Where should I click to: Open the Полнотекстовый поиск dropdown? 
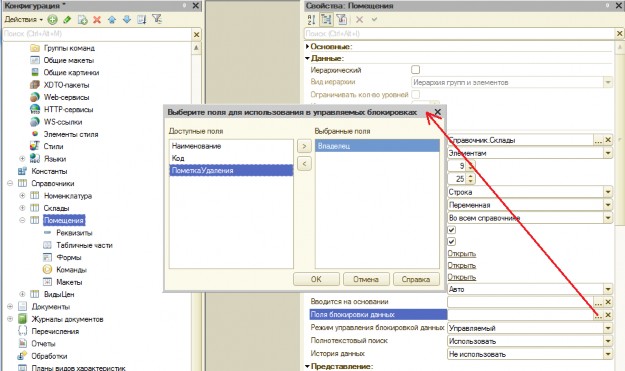607,342
